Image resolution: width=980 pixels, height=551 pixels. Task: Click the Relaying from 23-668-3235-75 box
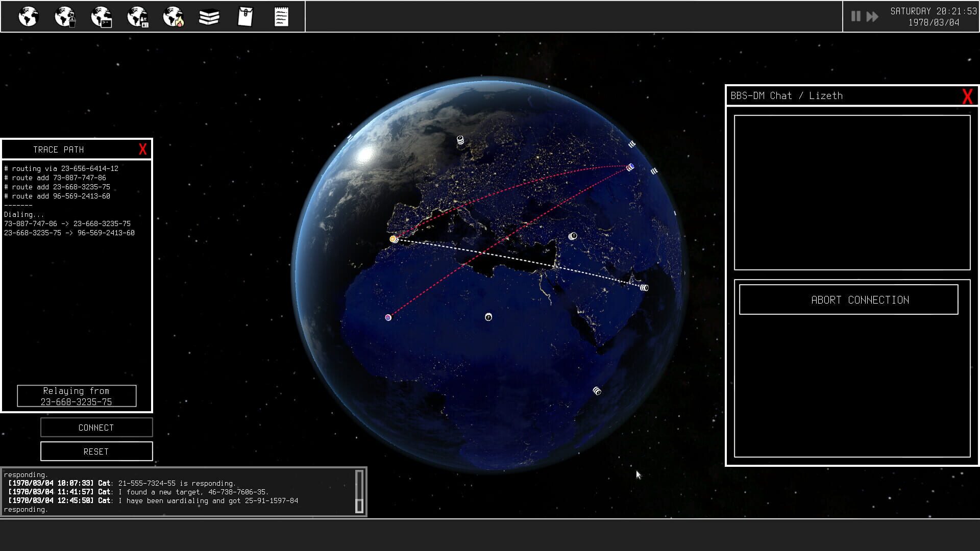coord(77,396)
